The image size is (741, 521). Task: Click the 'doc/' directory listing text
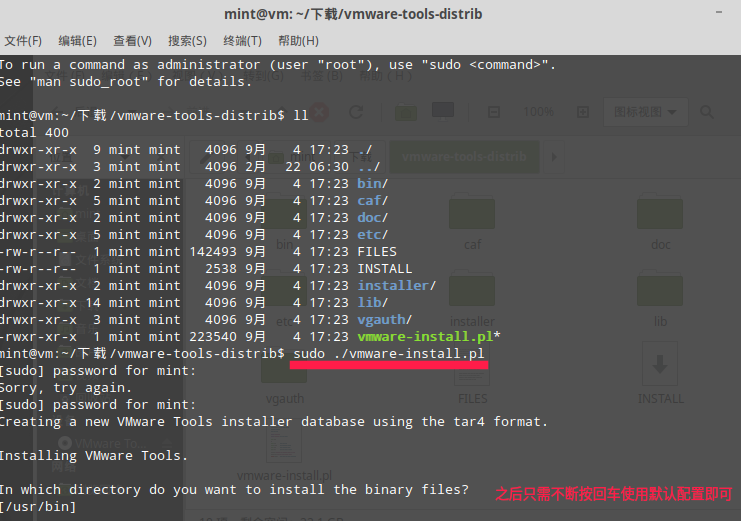coord(372,217)
